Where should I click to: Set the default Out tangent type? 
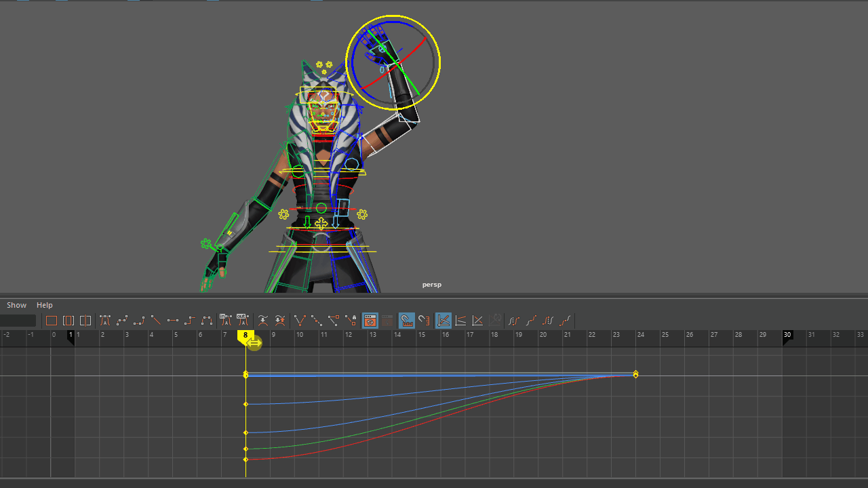pyautogui.click(x=242, y=321)
